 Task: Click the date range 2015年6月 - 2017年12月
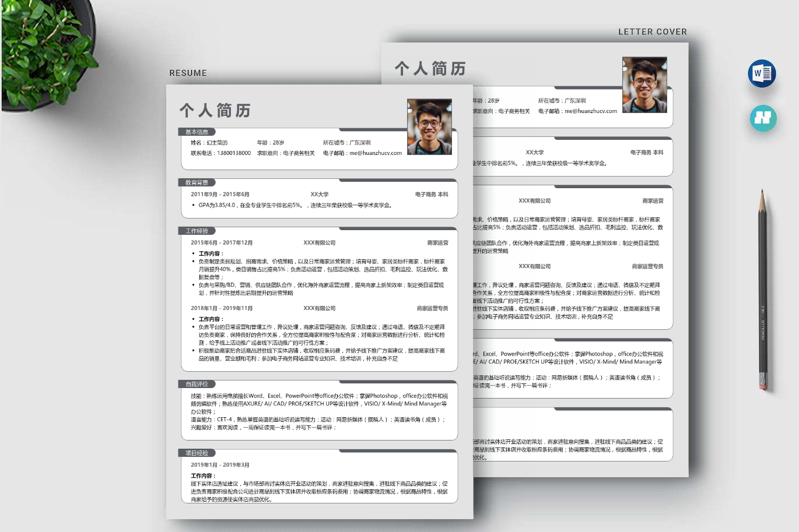tap(222, 243)
